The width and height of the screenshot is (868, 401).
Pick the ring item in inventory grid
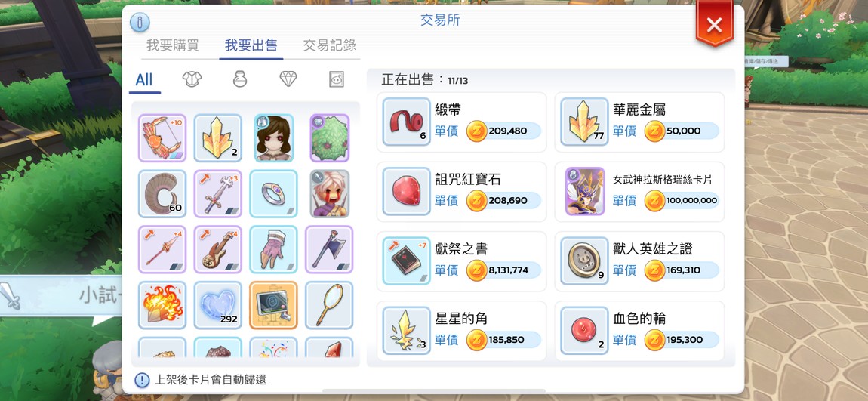[x=273, y=193]
